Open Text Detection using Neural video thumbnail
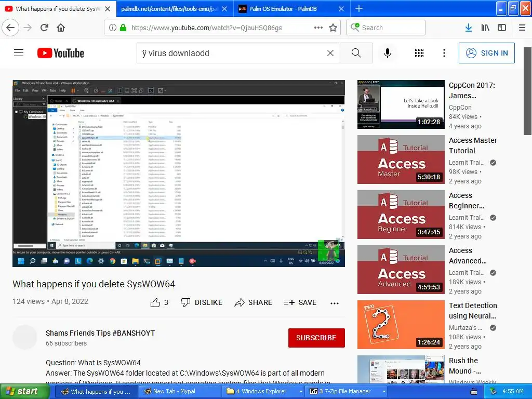532x399 pixels. (x=401, y=325)
